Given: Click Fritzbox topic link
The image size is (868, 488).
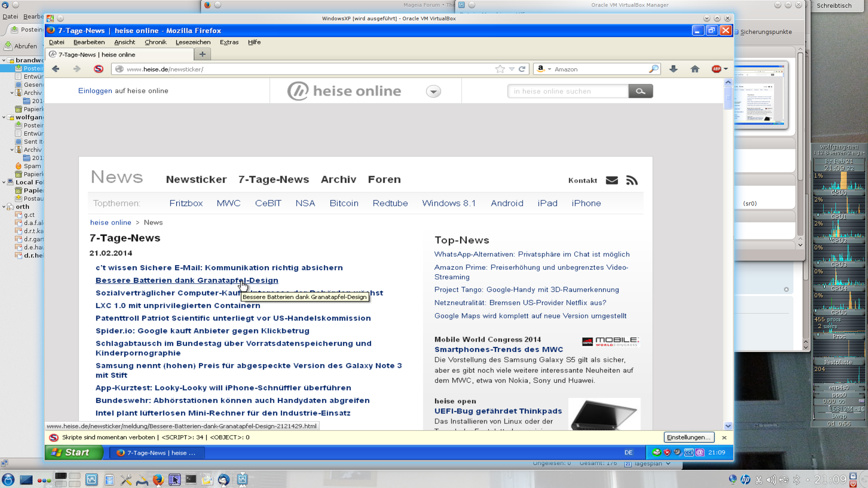Looking at the screenshot, I should coord(186,203).
